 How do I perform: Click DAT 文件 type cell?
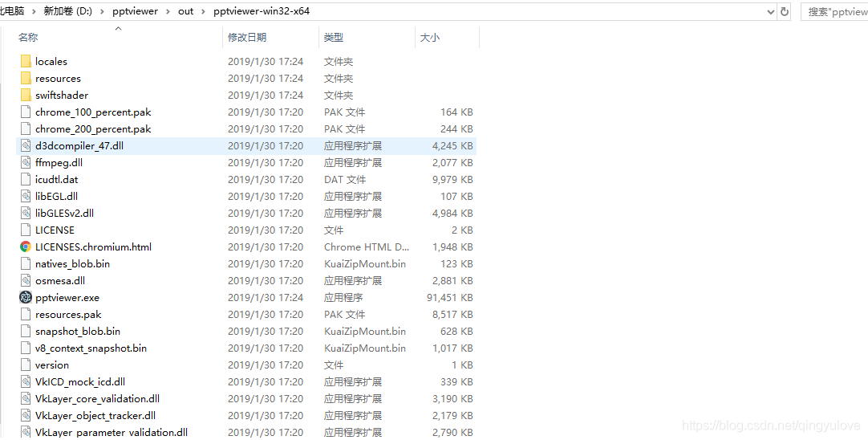click(x=345, y=180)
